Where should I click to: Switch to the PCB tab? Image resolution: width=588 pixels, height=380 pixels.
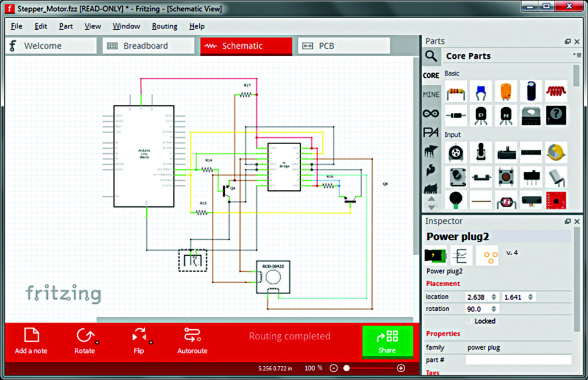click(343, 46)
